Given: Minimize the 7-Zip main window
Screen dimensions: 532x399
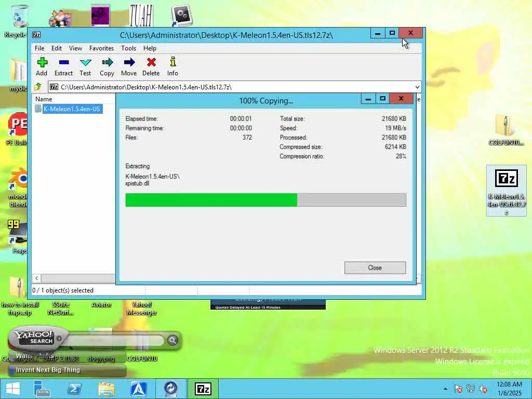Looking at the screenshot, I should 378,33.
